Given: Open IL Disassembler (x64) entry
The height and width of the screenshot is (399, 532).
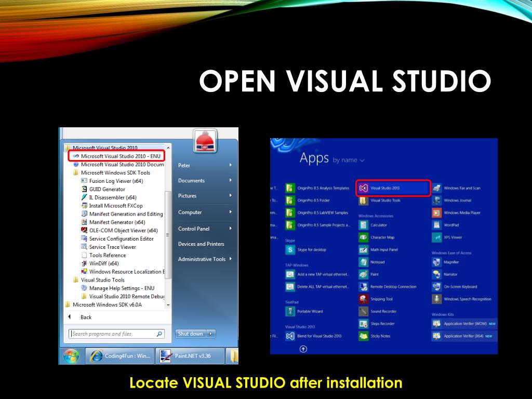Looking at the screenshot, I should point(109,197).
